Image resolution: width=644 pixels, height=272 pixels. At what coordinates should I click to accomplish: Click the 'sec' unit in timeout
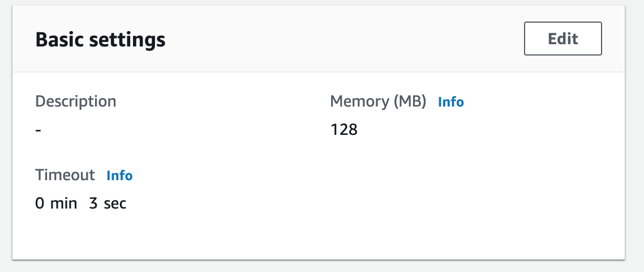click(114, 203)
